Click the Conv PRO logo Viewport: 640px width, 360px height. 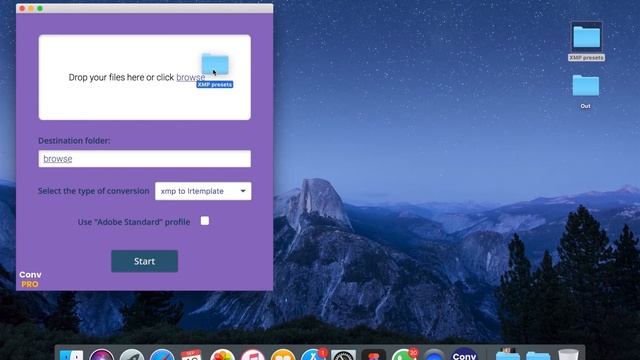(x=30, y=280)
